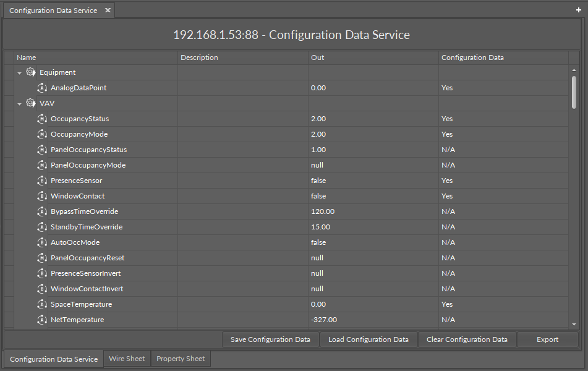Click the scroll down arrow of the table
Viewport: 588px width, 371px height.
[x=574, y=324]
